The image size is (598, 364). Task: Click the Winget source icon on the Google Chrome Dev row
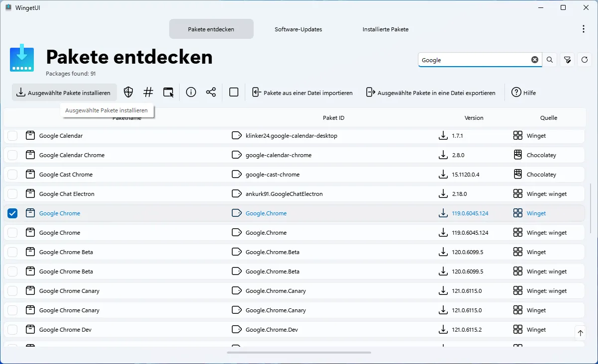(518, 329)
